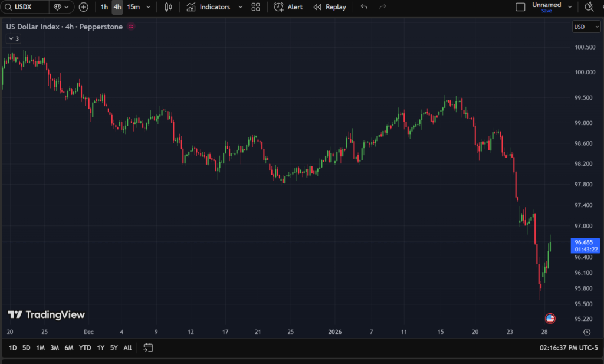Toggle the 4h timeframe
This screenshot has width=604, height=364.
pos(117,8)
